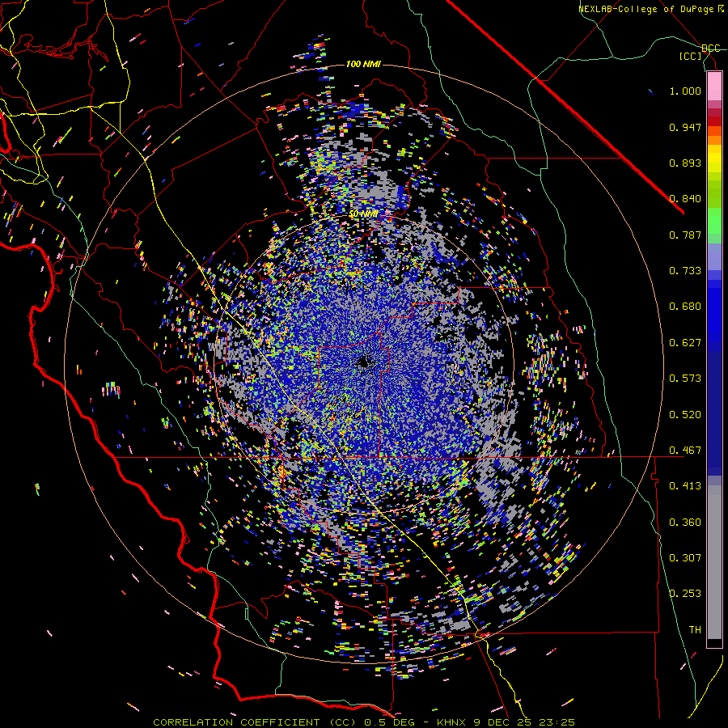The height and width of the screenshot is (728, 728).
Task: Click the 0.787 scale value
Action: tap(685, 235)
